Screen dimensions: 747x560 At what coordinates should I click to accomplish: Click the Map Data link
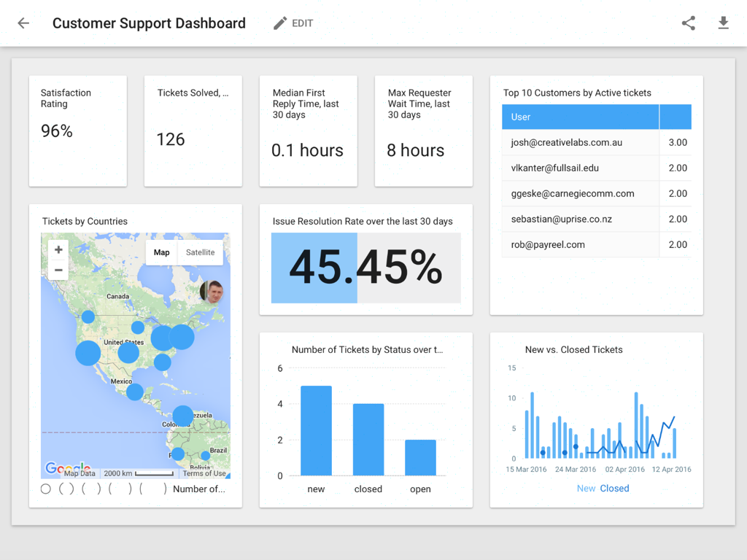pos(79,473)
